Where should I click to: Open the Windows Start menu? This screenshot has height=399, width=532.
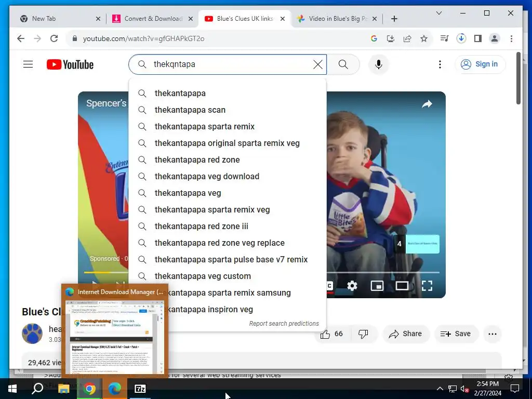(12, 389)
